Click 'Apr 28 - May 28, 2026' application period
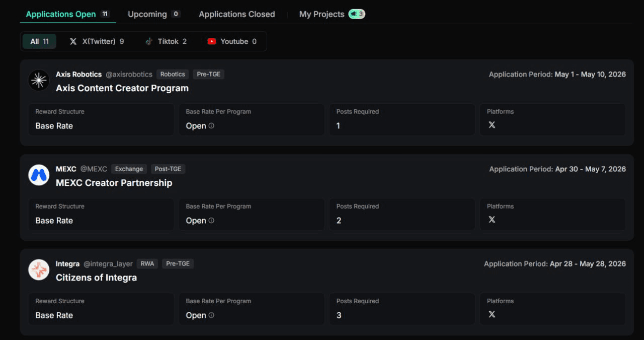 [588, 264]
